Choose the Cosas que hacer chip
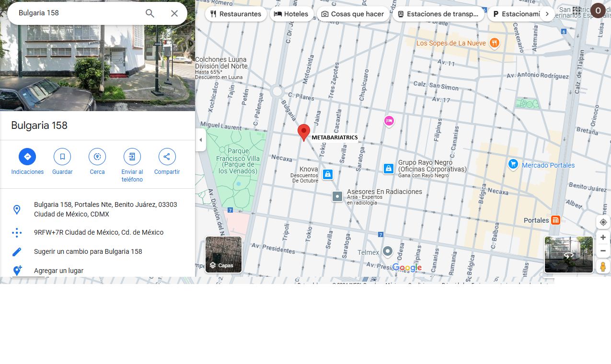 353,14
